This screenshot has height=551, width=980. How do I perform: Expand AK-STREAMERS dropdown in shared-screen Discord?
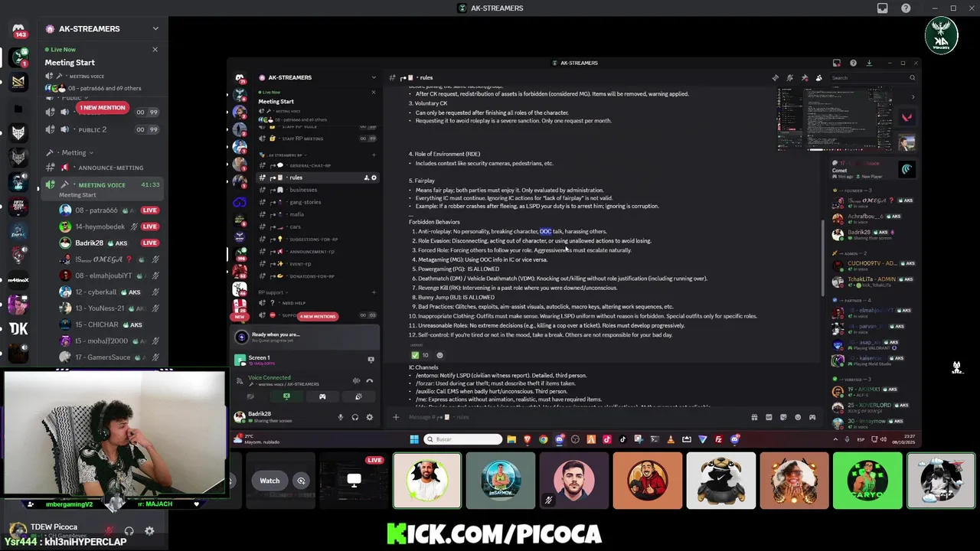click(x=374, y=77)
